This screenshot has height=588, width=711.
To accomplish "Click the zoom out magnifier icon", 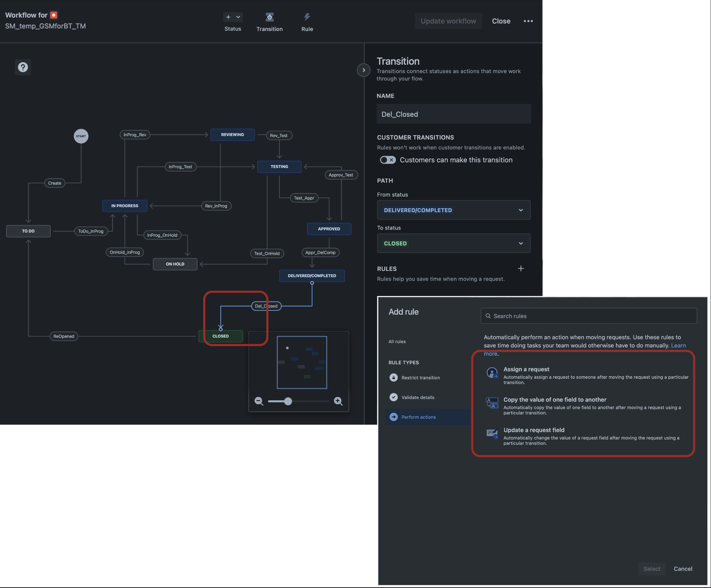I will click(x=259, y=401).
